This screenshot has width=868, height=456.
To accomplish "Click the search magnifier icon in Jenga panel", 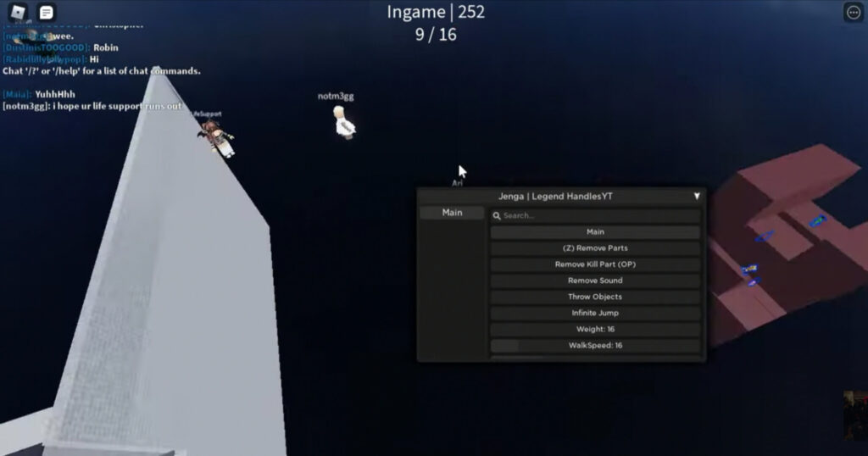I will [497, 216].
